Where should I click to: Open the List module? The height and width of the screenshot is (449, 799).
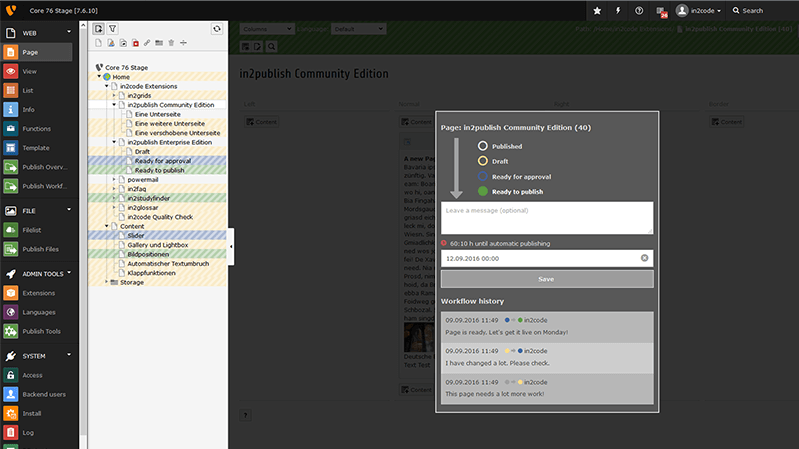click(x=11, y=91)
